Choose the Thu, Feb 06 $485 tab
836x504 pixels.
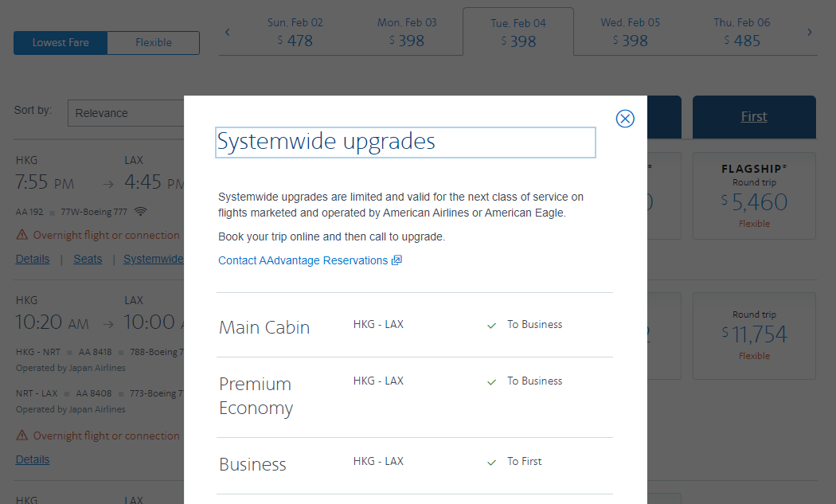pyautogui.click(x=741, y=33)
